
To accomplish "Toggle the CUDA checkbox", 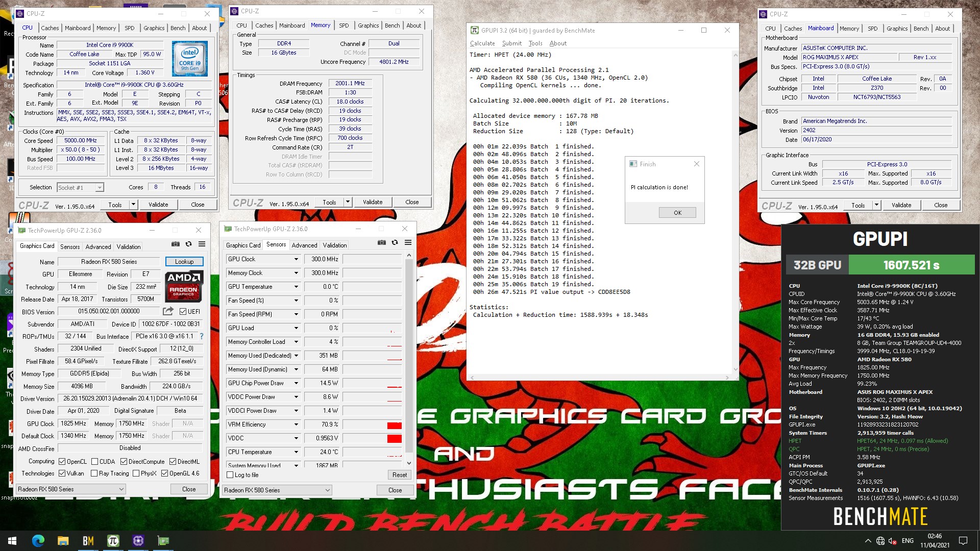I will 94,461.
